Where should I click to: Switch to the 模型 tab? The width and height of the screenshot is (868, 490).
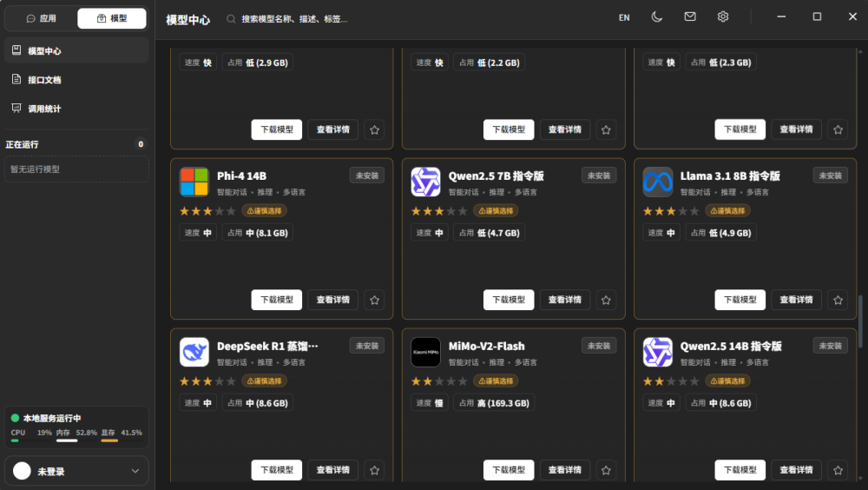[112, 18]
